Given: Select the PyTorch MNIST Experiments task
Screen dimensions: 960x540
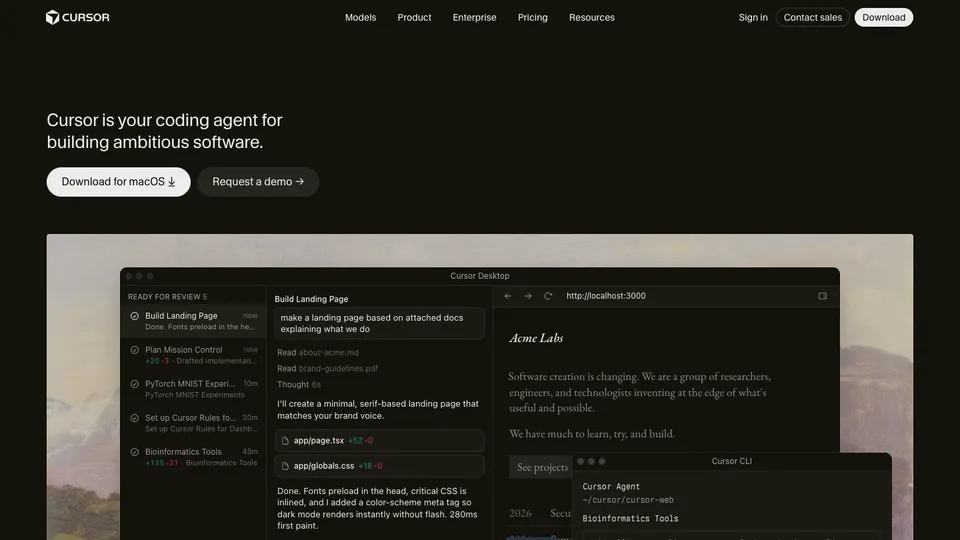Looking at the screenshot, I should [x=193, y=389].
